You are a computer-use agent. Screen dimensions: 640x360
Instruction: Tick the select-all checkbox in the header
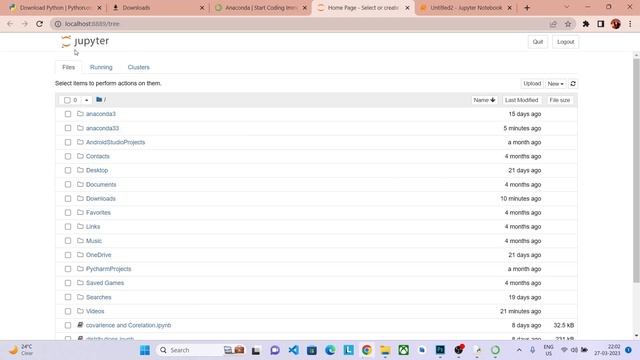tap(67, 100)
